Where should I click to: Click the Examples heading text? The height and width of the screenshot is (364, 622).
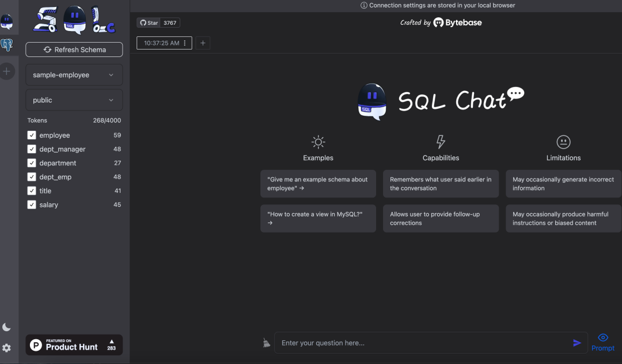pos(318,158)
